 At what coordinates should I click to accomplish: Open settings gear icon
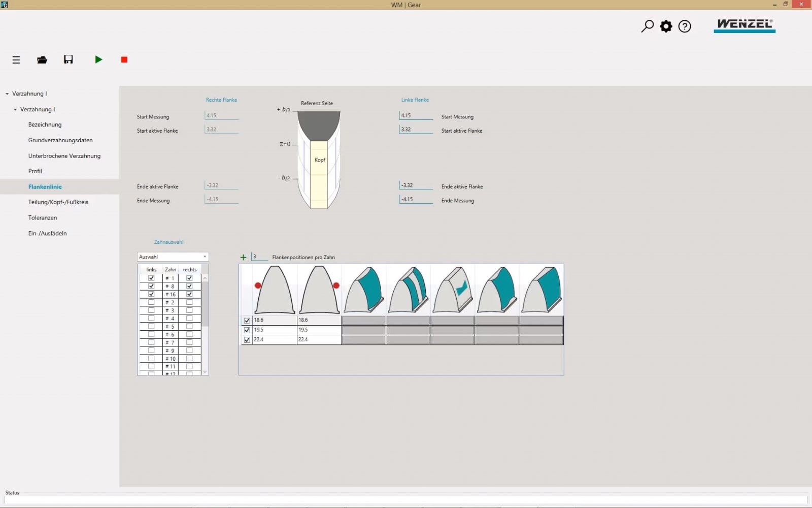click(666, 26)
